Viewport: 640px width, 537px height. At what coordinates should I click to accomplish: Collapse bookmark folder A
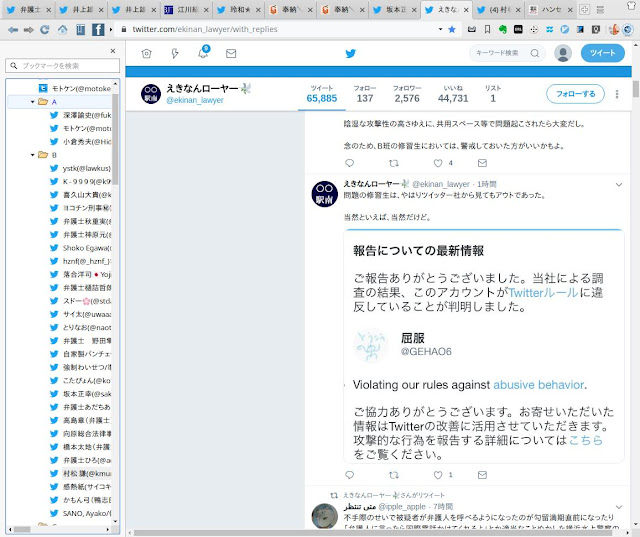click(x=33, y=102)
